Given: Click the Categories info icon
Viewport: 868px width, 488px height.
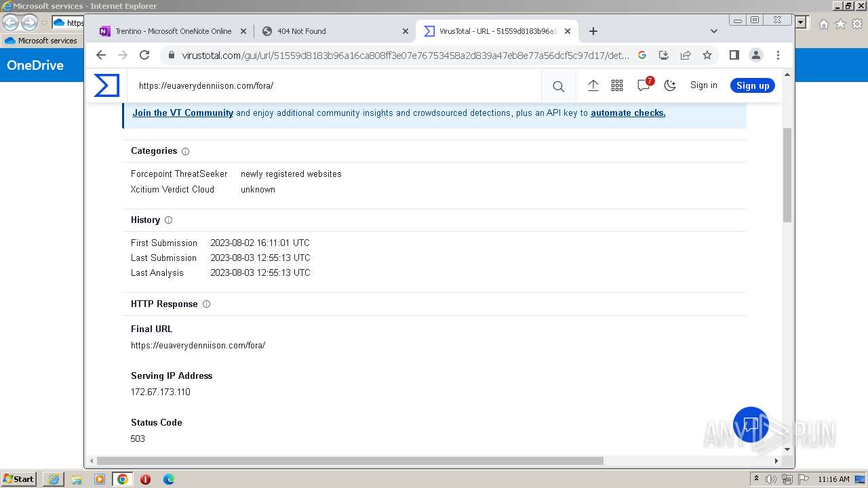Looking at the screenshot, I should pos(185,152).
